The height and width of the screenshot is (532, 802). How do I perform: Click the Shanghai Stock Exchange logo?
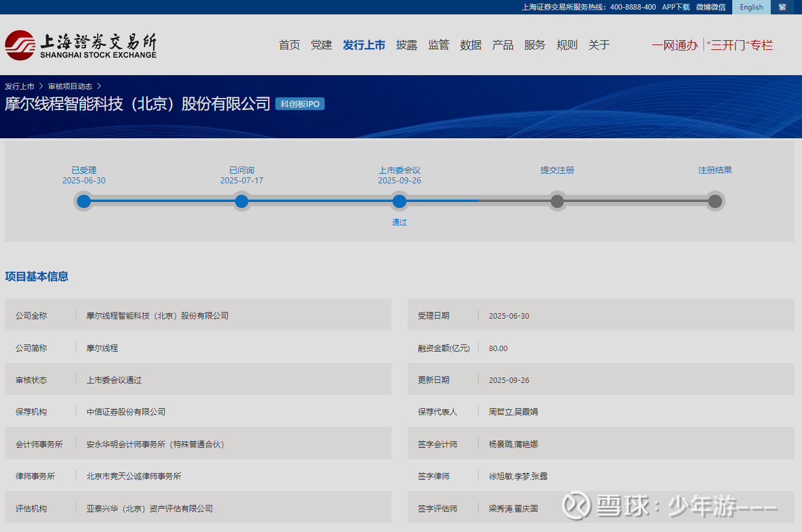[81, 44]
